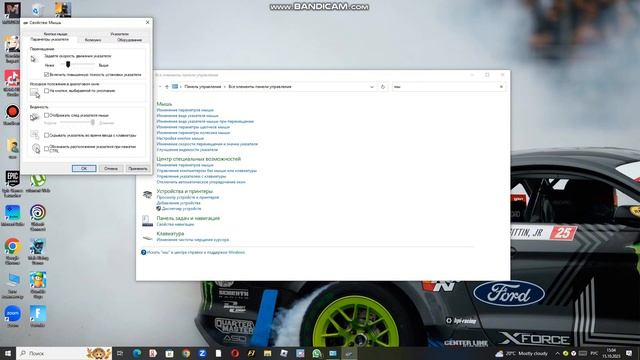Image resolution: width=640 pixels, height=360 pixels.
Task: Click Отмена in the mouse properties dialog
Action: tap(111, 168)
